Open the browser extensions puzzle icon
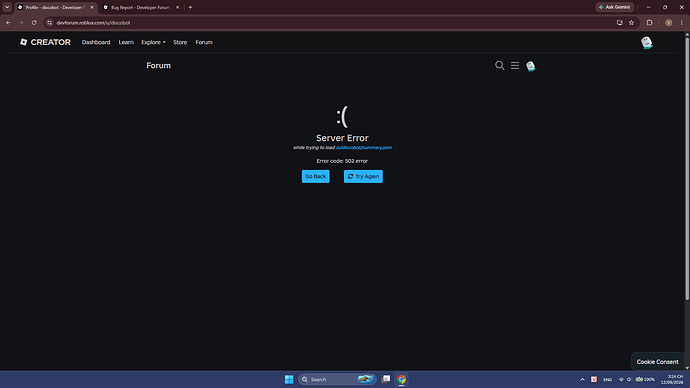690x388 pixels. (650, 22)
